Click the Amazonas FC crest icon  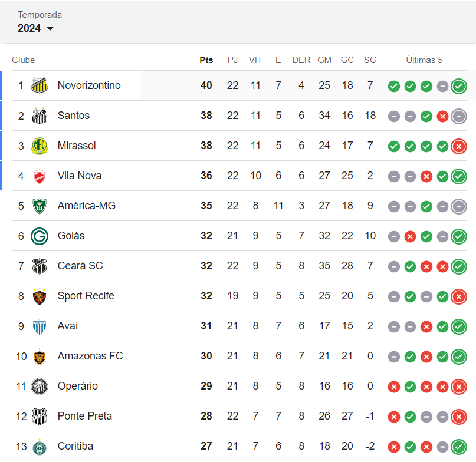40,356
